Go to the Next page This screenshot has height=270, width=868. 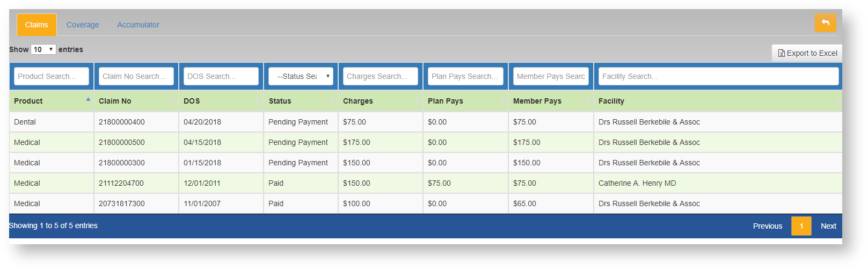(x=828, y=226)
